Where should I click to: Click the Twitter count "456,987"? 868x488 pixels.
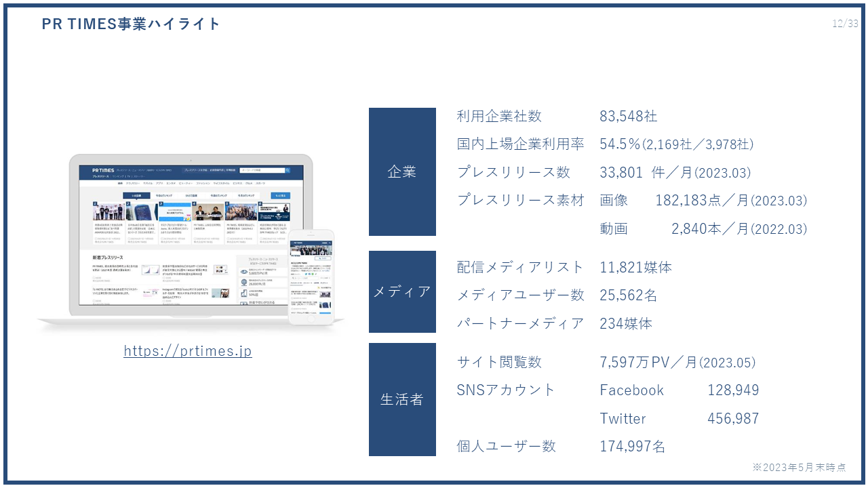(x=734, y=419)
